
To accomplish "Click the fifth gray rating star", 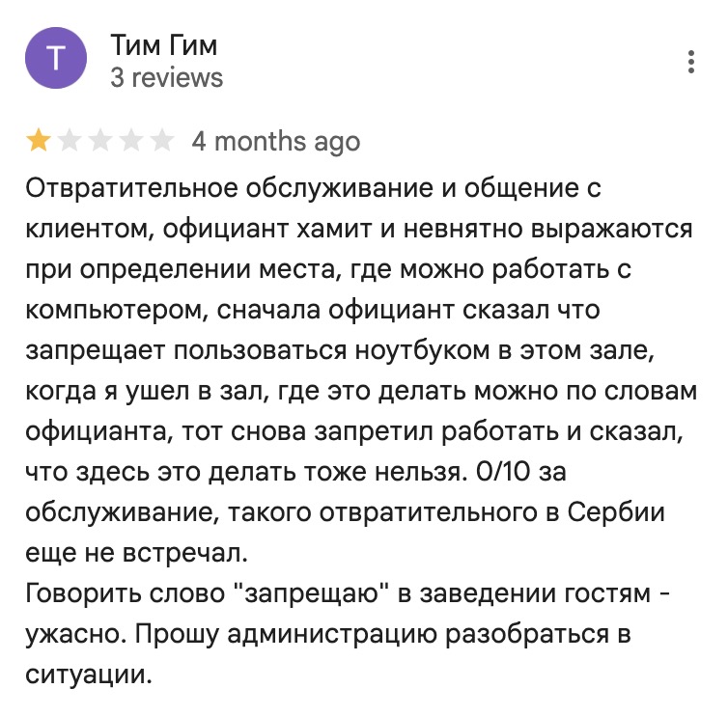I will pyautogui.click(x=162, y=141).
